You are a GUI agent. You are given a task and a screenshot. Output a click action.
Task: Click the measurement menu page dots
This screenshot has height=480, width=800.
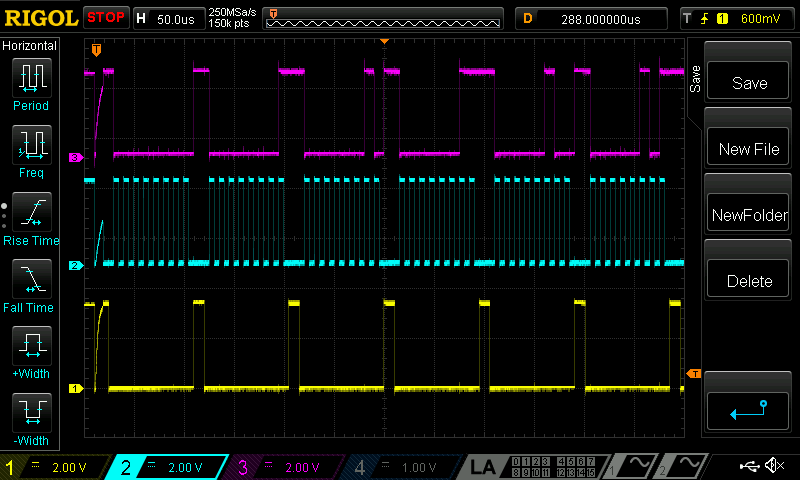[x=4, y=216]
